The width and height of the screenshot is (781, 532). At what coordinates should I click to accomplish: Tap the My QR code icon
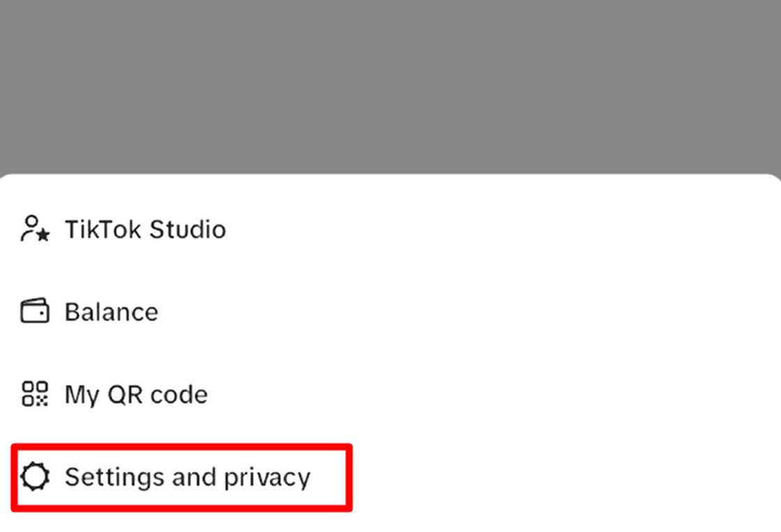point(35,394)
